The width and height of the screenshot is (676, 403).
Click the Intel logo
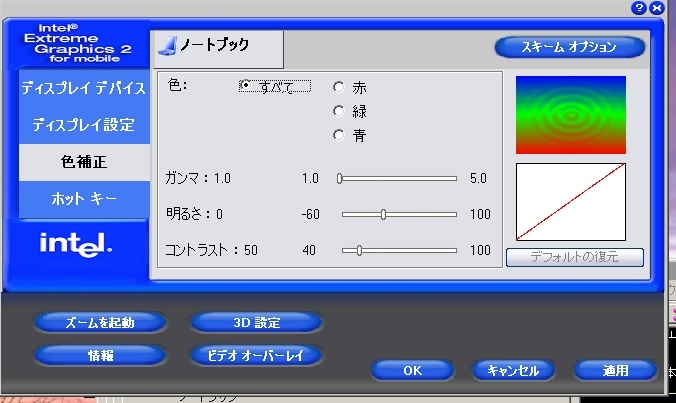pos(76,245)
